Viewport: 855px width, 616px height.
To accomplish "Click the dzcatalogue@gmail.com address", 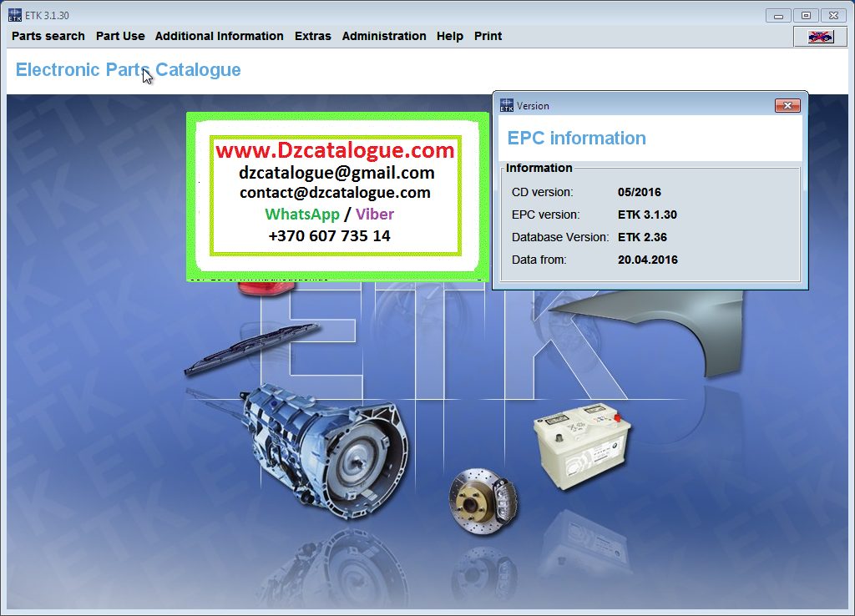I will click(x=336, y=173).
